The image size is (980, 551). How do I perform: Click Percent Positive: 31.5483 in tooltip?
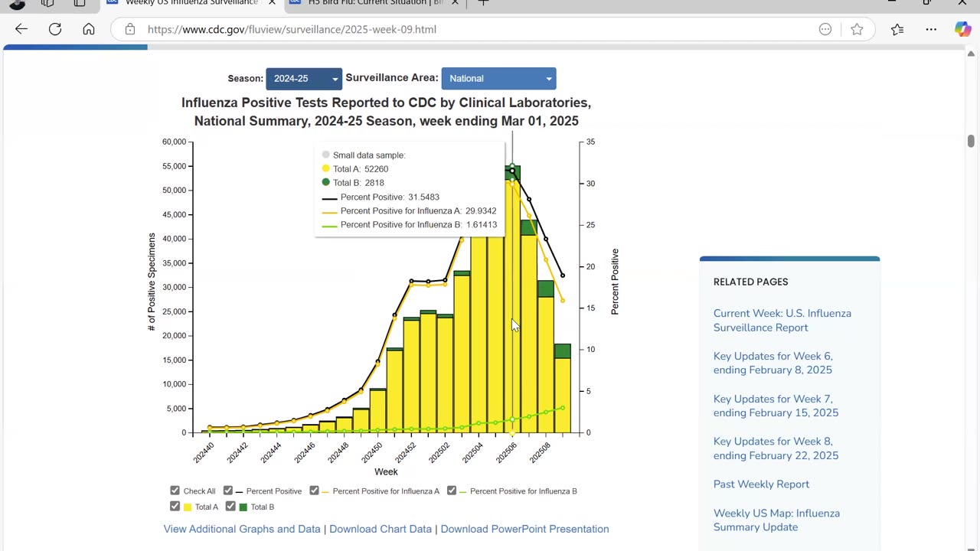point(390,197)
